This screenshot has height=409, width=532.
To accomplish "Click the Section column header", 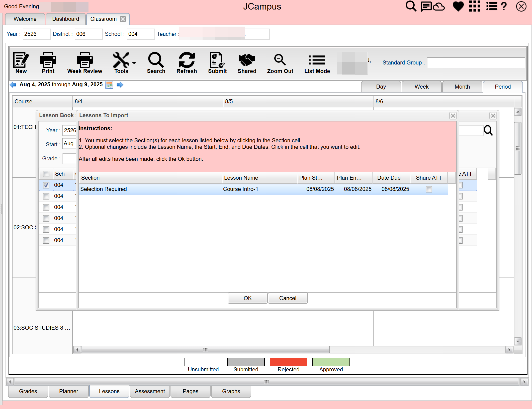I will coord(150,178).
